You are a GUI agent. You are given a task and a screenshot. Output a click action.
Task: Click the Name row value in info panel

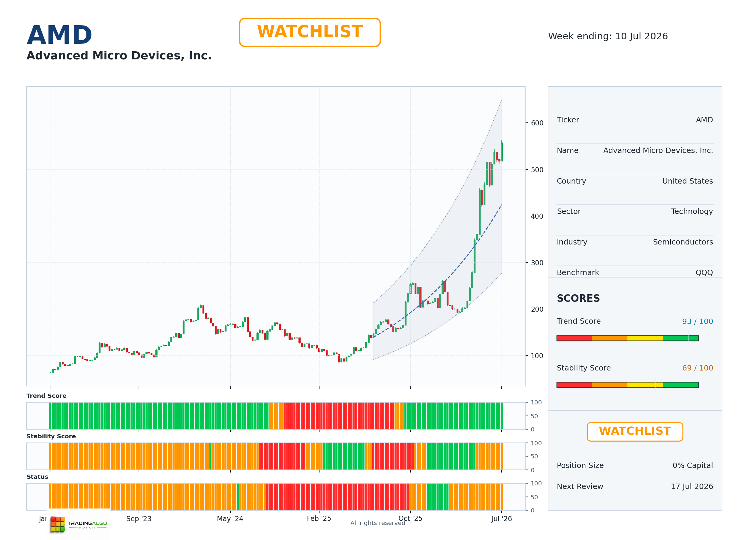(x=658, y=151)
